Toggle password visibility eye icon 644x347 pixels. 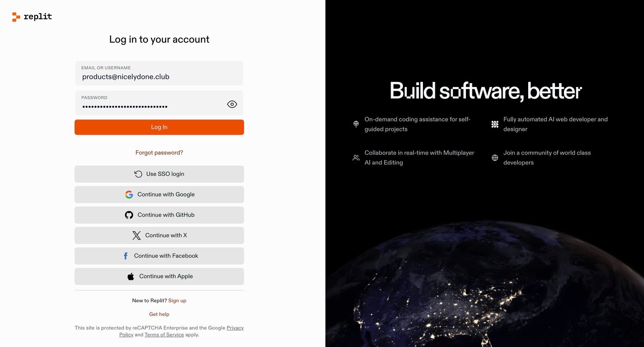point(232,104)
